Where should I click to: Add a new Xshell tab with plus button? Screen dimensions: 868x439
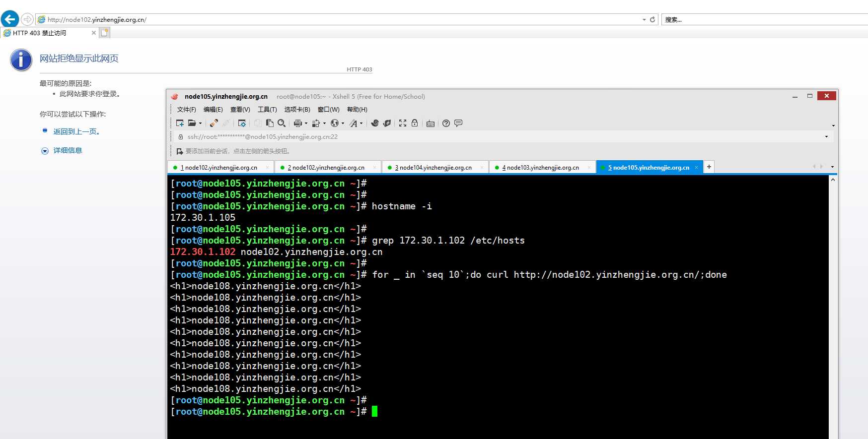709,167
